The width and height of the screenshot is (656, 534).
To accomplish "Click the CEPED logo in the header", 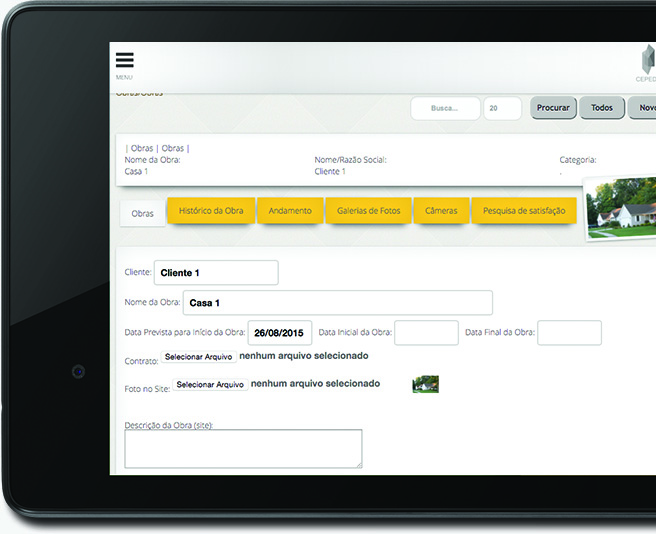I will pos(646,62).
